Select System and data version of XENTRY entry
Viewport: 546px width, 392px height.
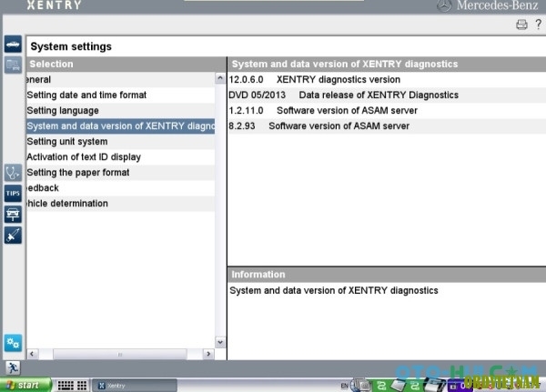point(120,126)
